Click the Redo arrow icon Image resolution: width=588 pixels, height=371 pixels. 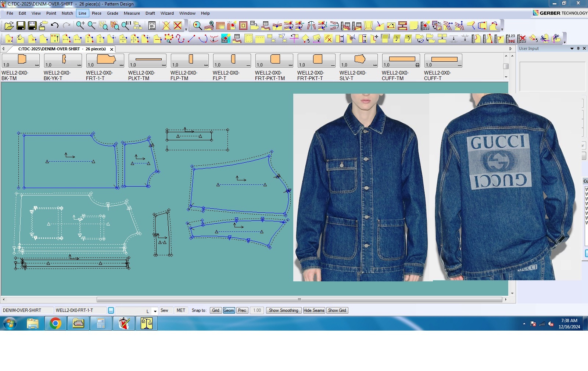coord(67,25)
